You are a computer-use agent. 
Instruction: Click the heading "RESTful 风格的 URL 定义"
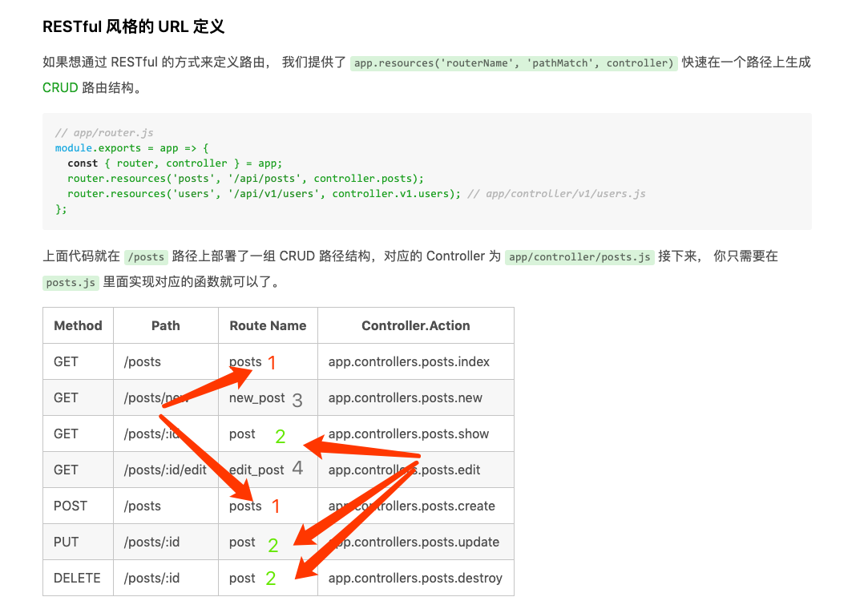point(133,26)
